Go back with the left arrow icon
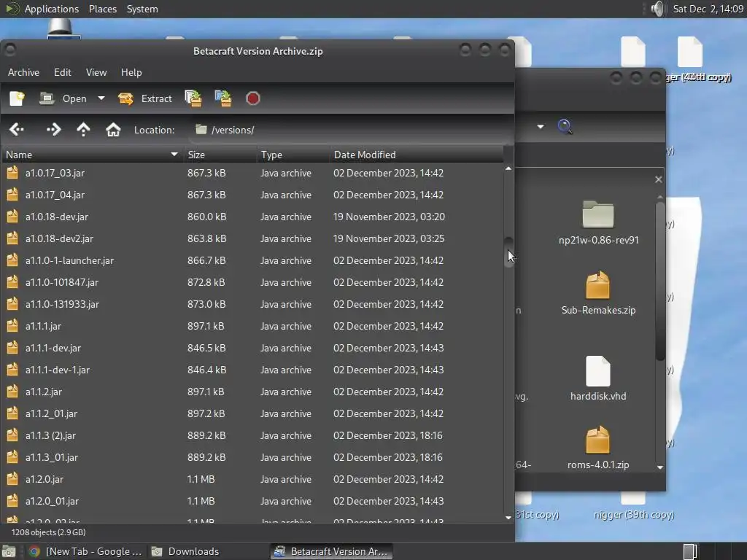Viewport: 747px width, 560px height. pos(17,130)
